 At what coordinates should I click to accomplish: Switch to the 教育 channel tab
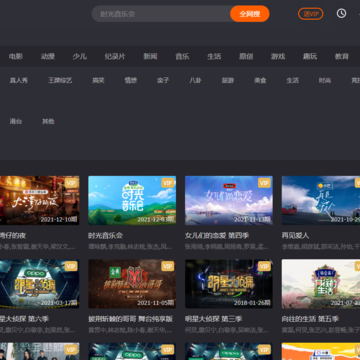342,56
